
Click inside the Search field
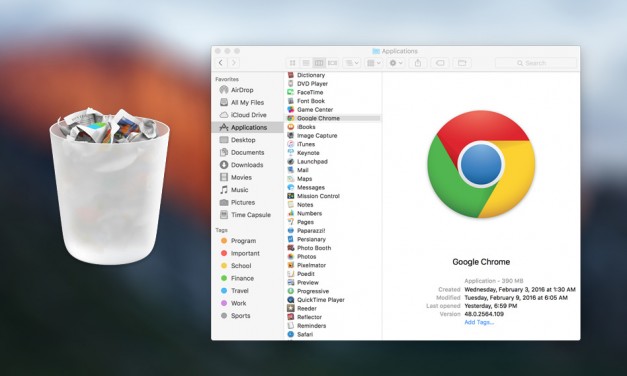coord(536,63)
